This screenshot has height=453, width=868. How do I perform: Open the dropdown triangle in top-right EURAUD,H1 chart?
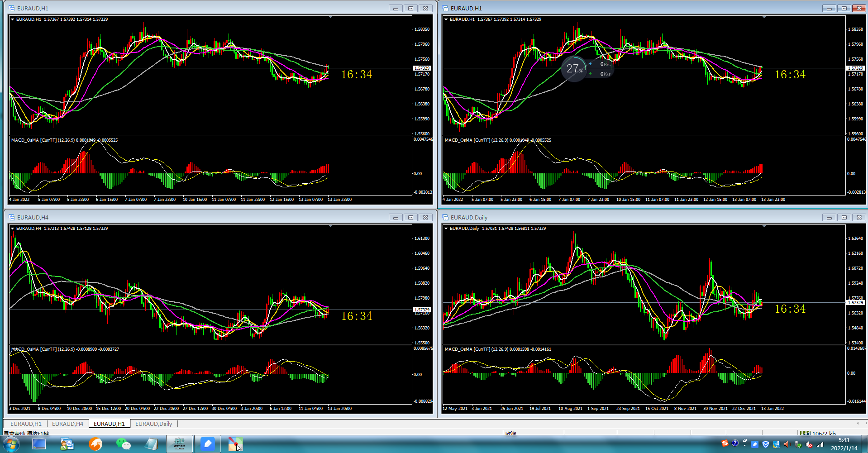446,19
